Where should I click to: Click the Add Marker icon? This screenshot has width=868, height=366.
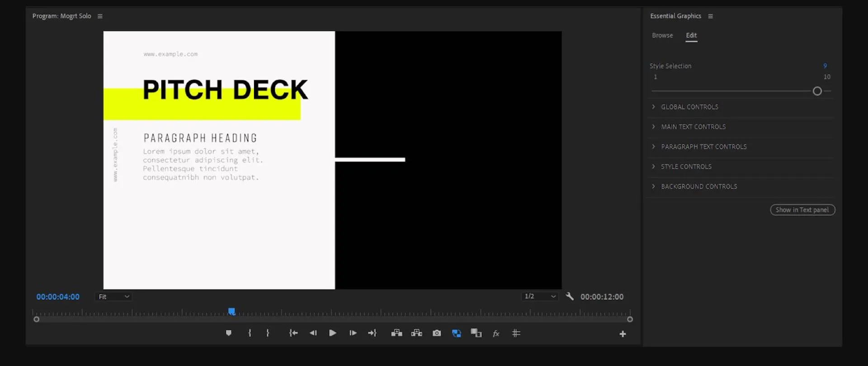tap(229, 333)
